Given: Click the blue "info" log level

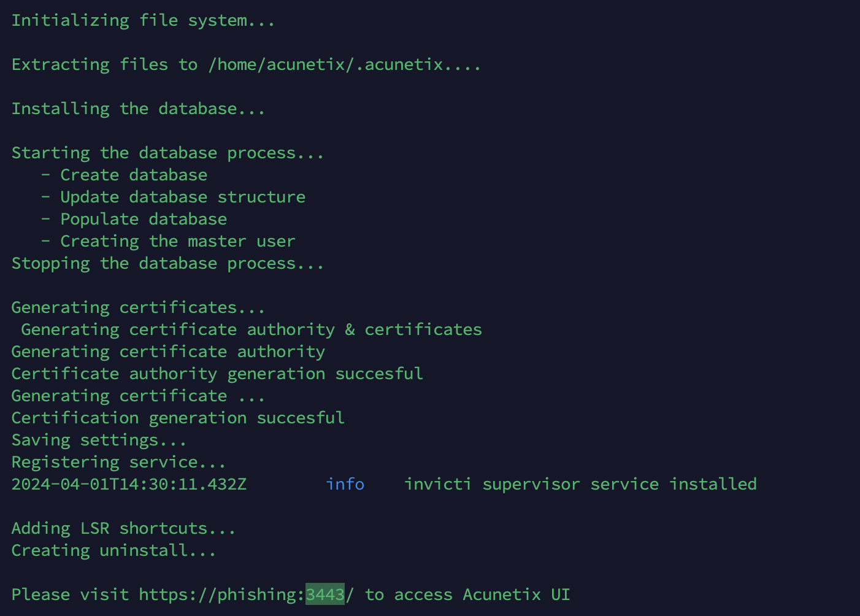Looking at the screenshot, I should [345, 484].
